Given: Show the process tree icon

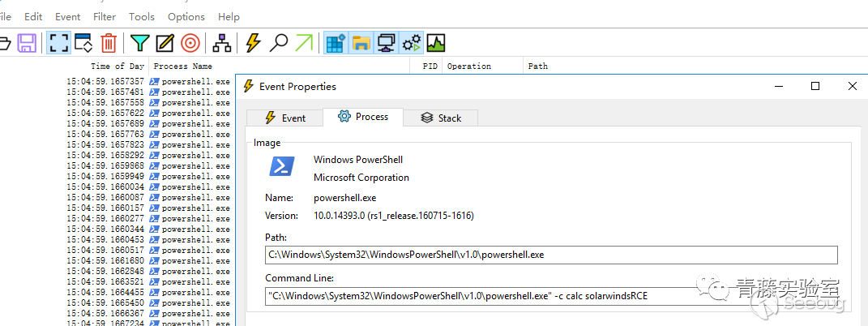Looking at the screenshot, I should (x=222, y=43).
